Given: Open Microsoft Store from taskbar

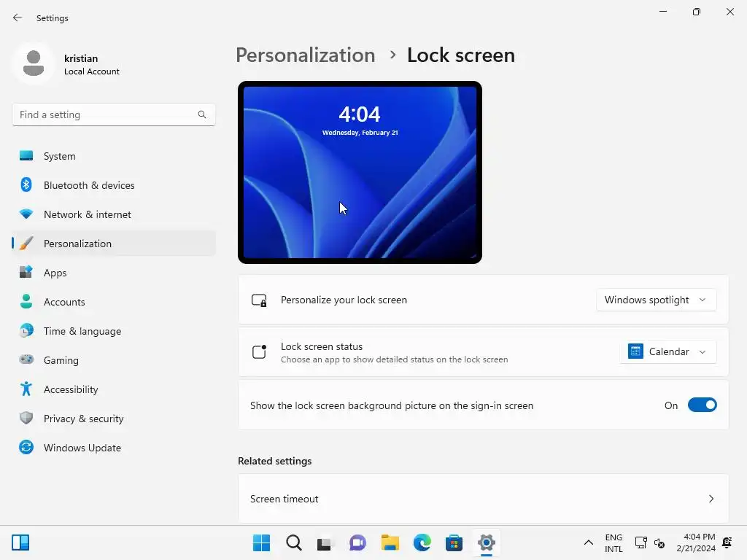Looking at the screenshot, I should (454, 542).
